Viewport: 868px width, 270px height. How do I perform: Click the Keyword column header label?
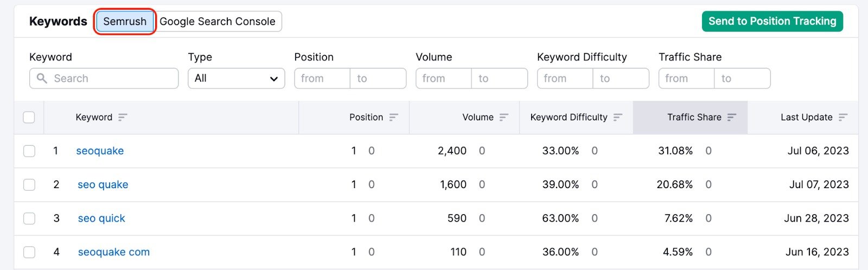click(94, 117)
